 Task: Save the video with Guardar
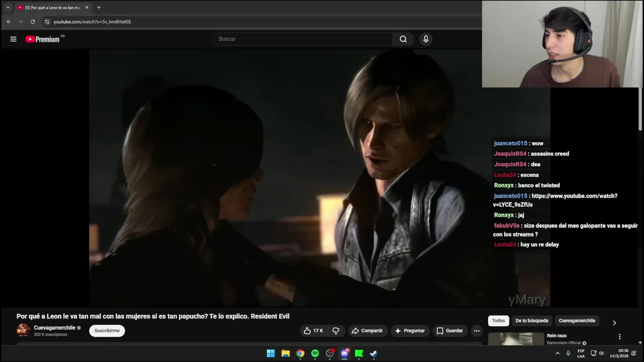449,330
